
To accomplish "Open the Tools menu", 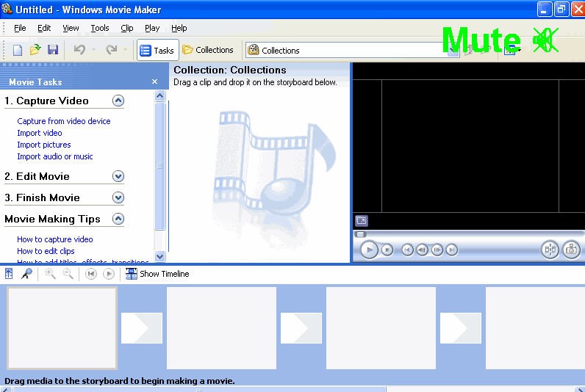I will click(x=100, y=28).
